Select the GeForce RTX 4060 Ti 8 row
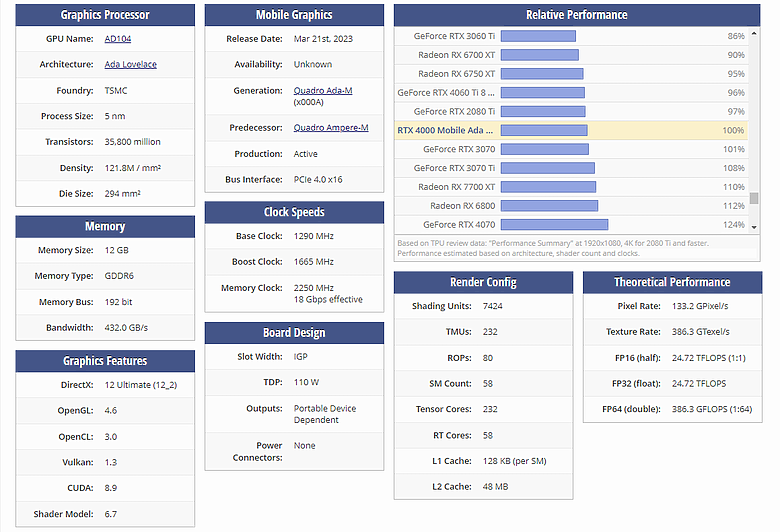The height and width of the screenshot is (532, 780). [571, 93]
